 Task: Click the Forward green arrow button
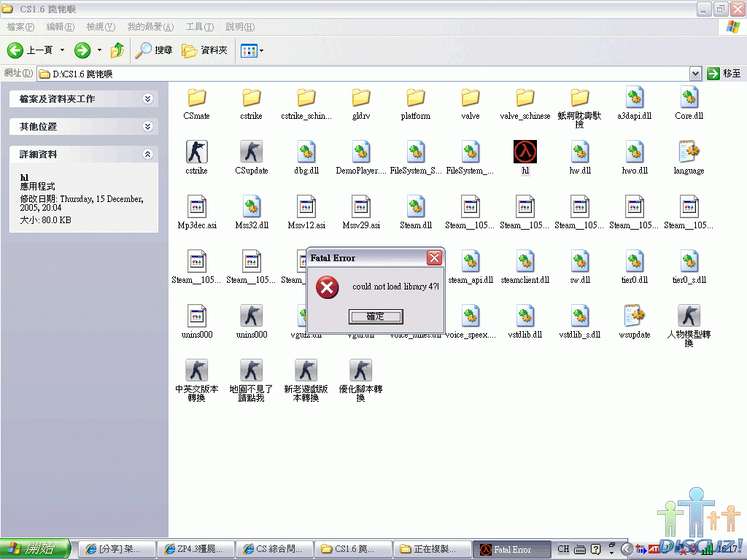(82, 50)
